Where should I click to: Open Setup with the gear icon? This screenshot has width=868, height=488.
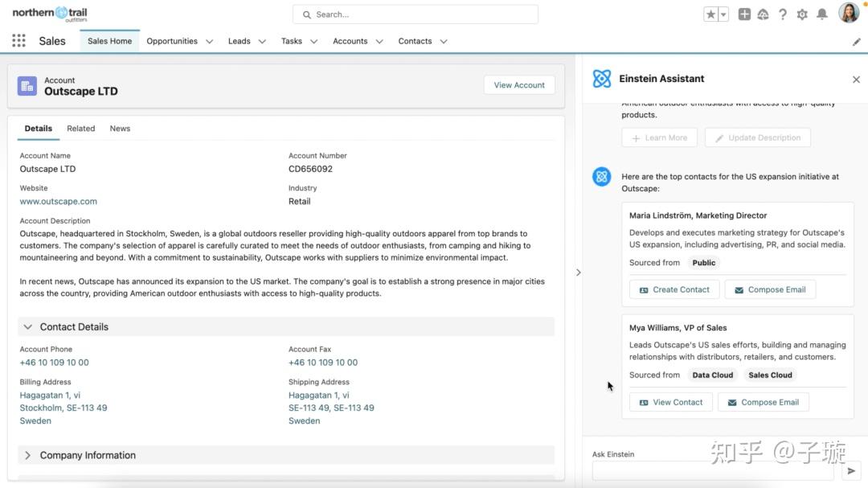tap(801, 14)
